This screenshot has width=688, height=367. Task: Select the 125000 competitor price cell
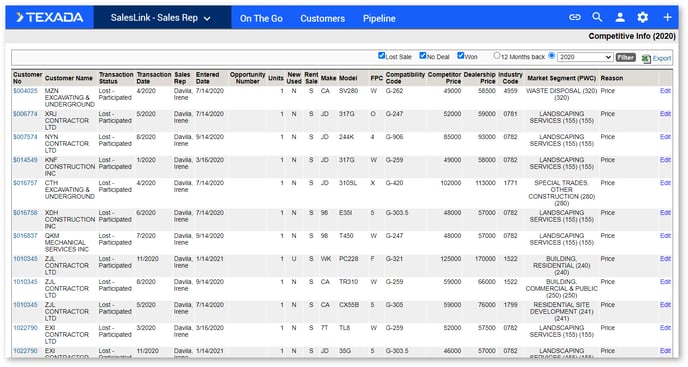(451, 259)
